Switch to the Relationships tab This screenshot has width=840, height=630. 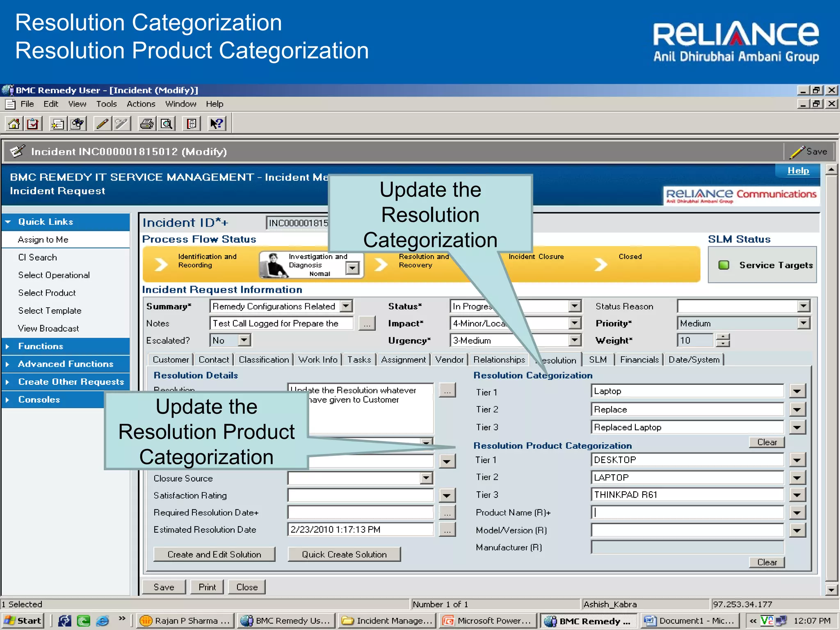(499, 360)
